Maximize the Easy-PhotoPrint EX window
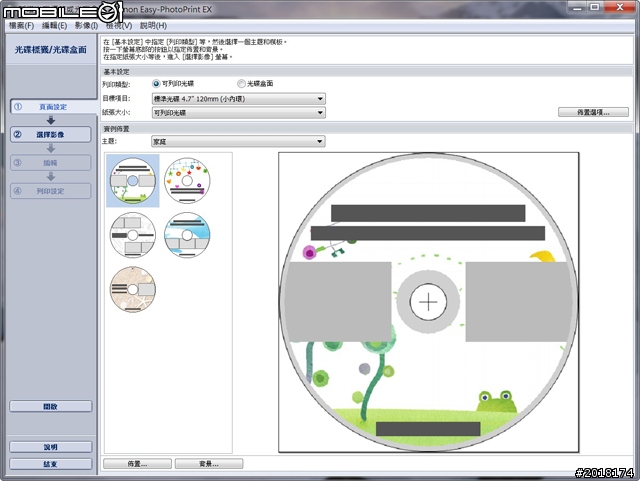Image resolution: width=640 pixels, height=481 pixels. 595,7
